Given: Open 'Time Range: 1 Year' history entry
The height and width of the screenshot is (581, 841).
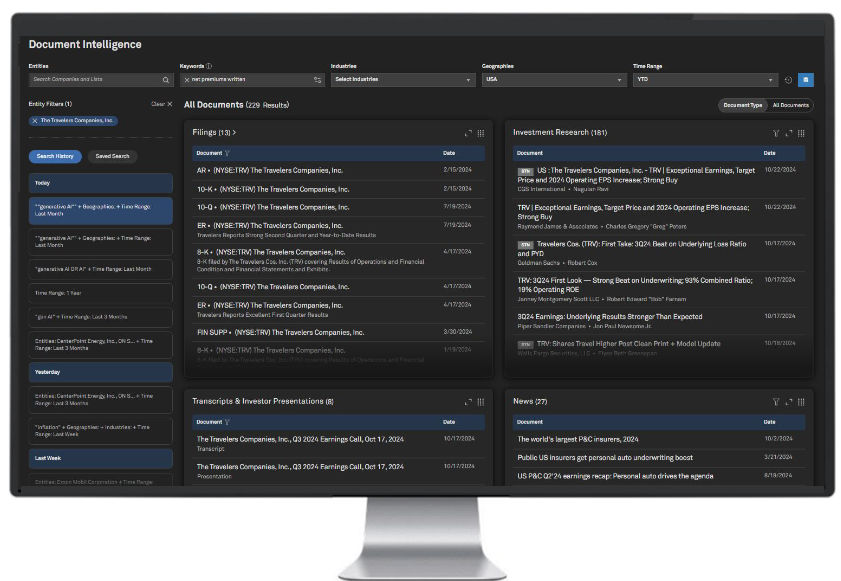Looking at the screenshot, I should [100, 293].
